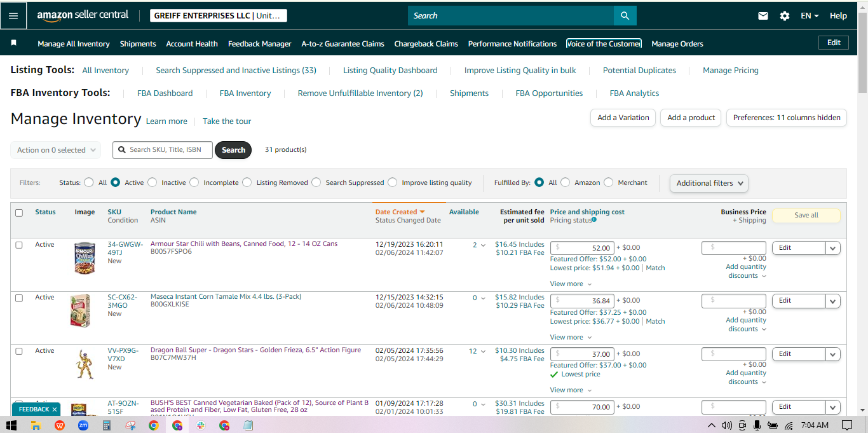The width and height of the screenshot is (868, 433).
Task: Open the GREIFF ENTERPRISES account switcher
Action: coord(218,16)
